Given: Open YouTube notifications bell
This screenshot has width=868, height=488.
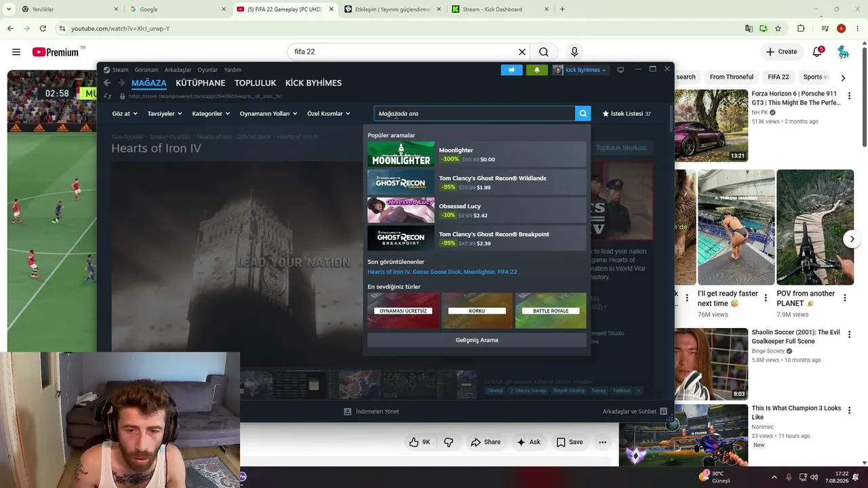Looking at the screenshot, I should (x=817, y=52).
